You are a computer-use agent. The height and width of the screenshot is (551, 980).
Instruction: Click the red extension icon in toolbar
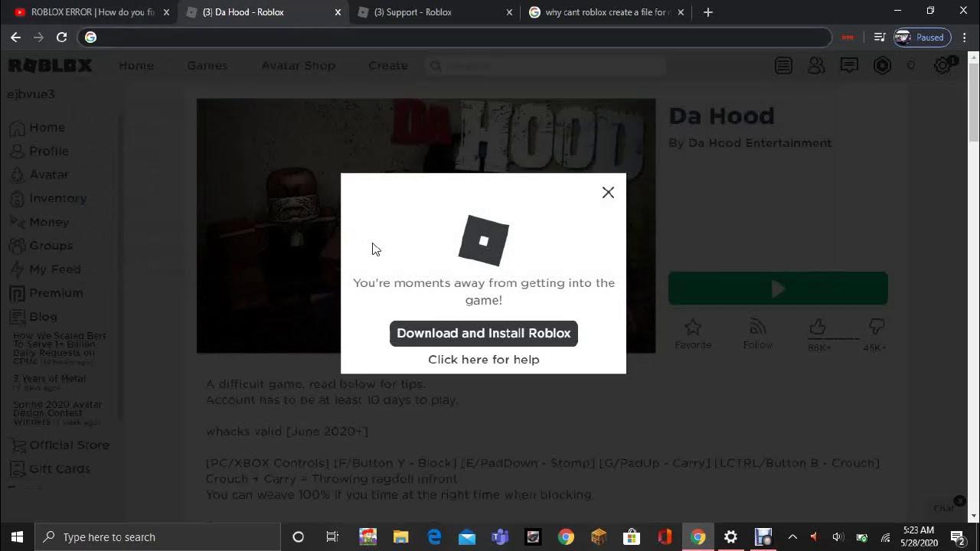pos(848,37)
